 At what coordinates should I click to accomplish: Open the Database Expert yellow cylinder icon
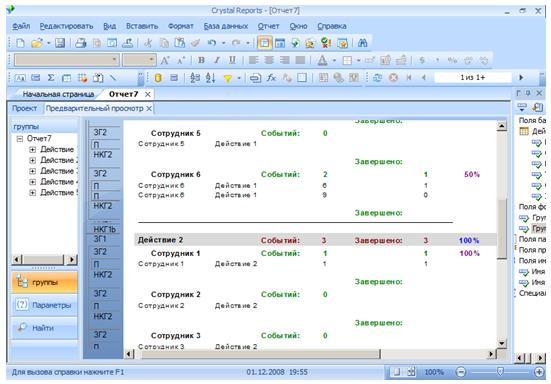point(158,78)
